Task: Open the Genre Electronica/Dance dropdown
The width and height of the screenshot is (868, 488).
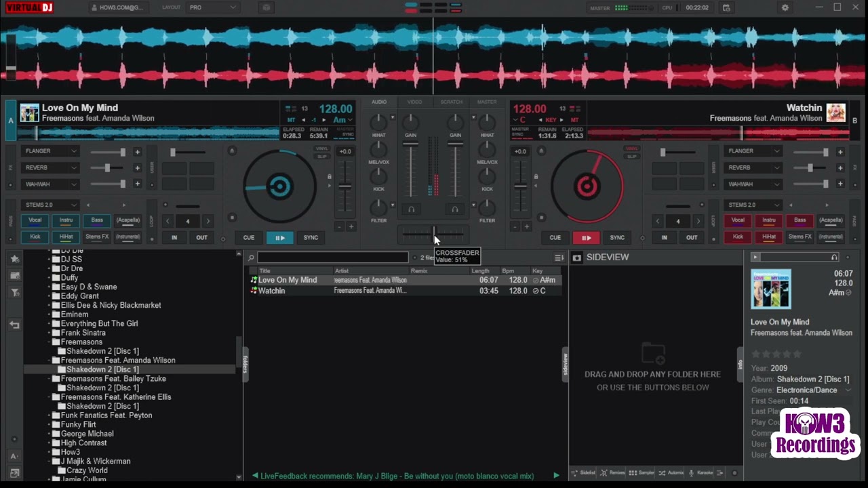Action: [x=814, y=390]
